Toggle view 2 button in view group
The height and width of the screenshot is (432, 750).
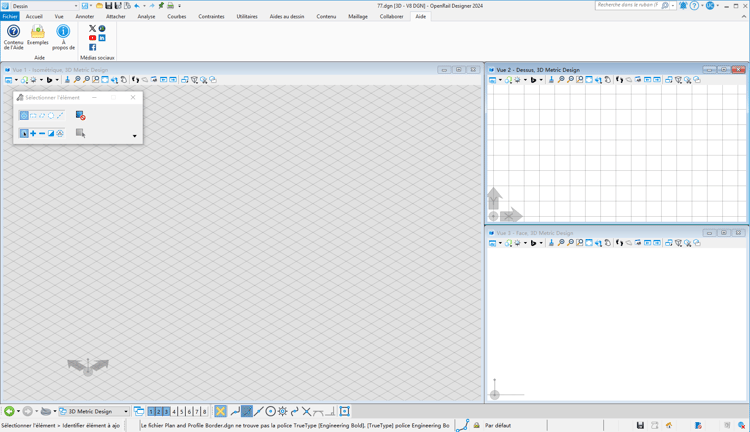pos(159,411)
